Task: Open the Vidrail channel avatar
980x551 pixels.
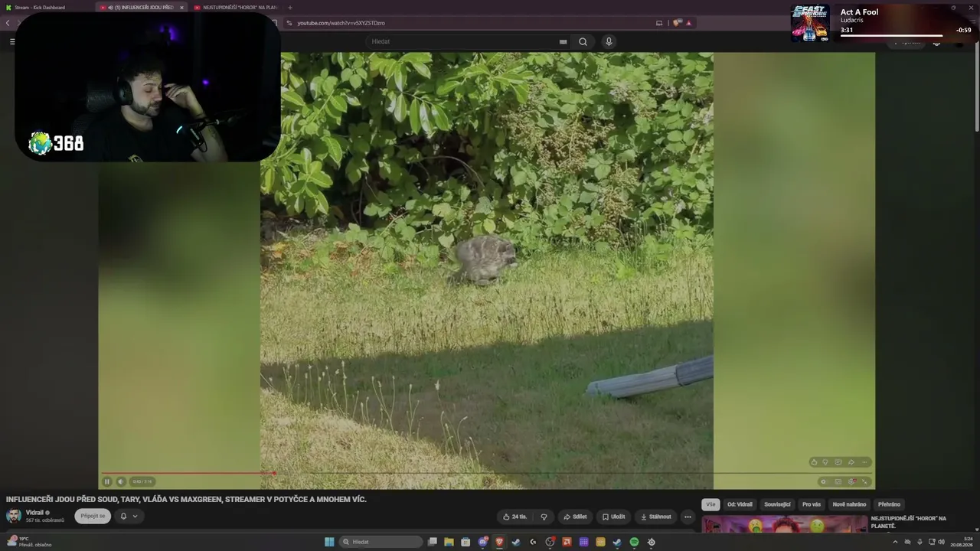Action: 14,516
